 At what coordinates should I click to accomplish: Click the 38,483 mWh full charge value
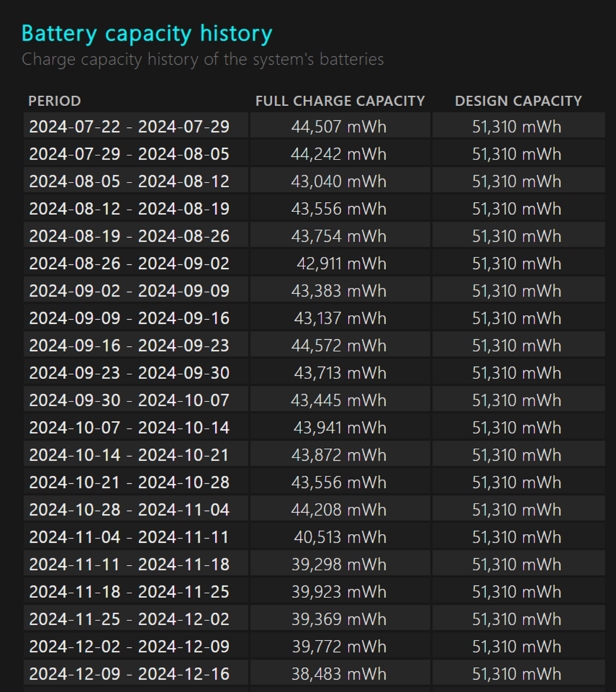pos(339,674)
